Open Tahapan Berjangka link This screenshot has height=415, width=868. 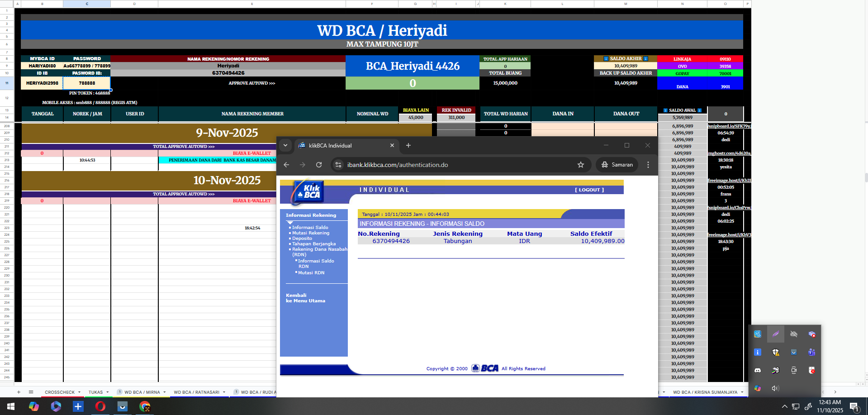(x=313, y=244)
